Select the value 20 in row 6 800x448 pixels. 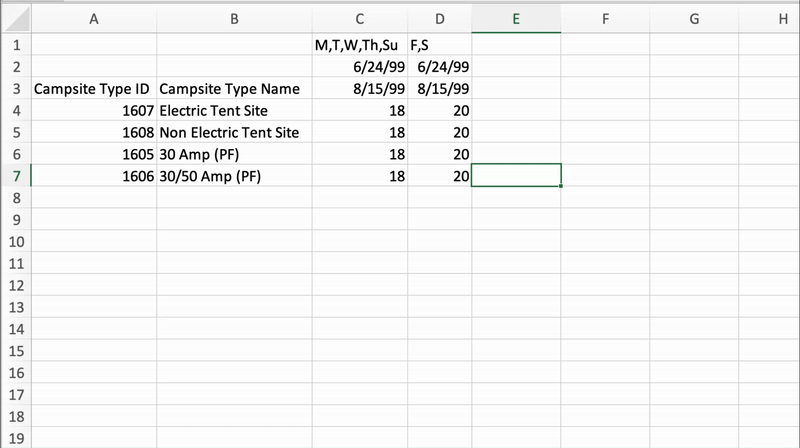[x=439, y=154]
